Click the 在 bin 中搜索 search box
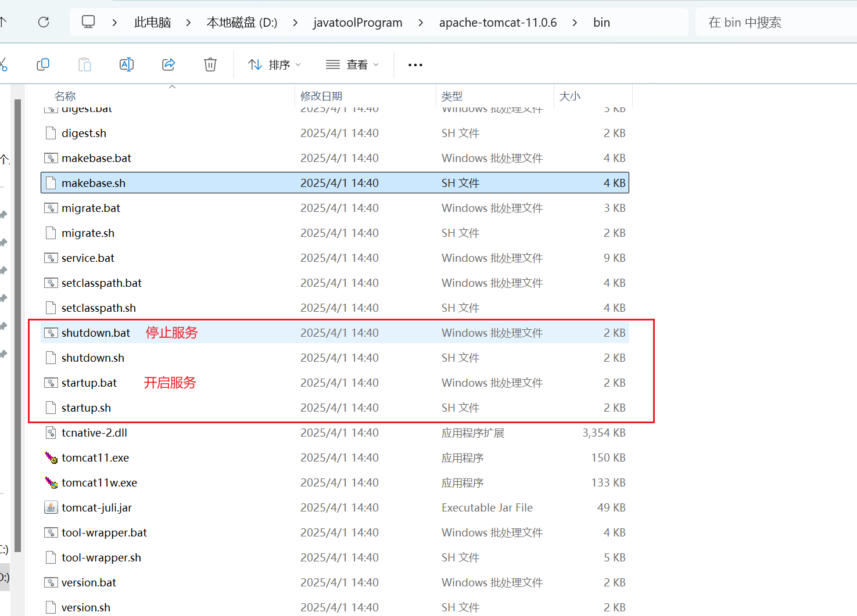Image resolution: width=857 pixels, height=616 pixels. [x=776, y=23]
